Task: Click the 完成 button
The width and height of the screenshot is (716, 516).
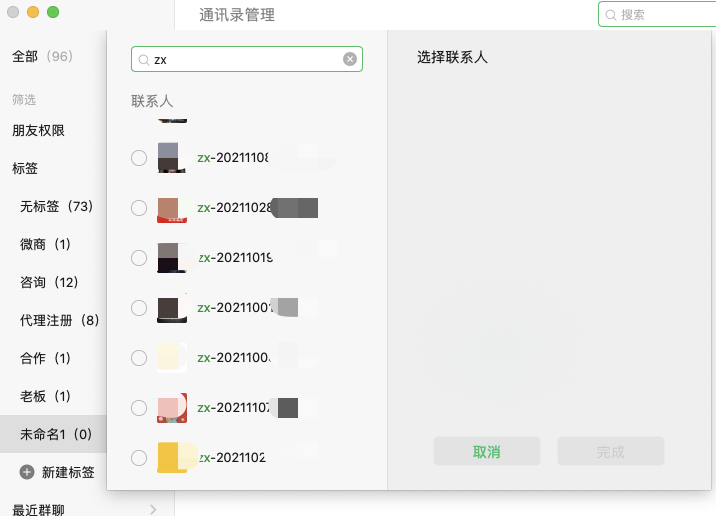Action: [611, 451]
